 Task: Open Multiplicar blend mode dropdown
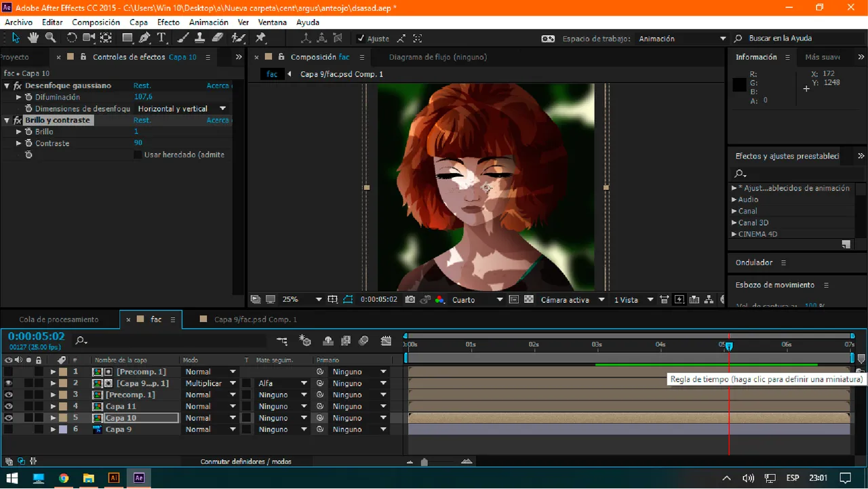211,383
